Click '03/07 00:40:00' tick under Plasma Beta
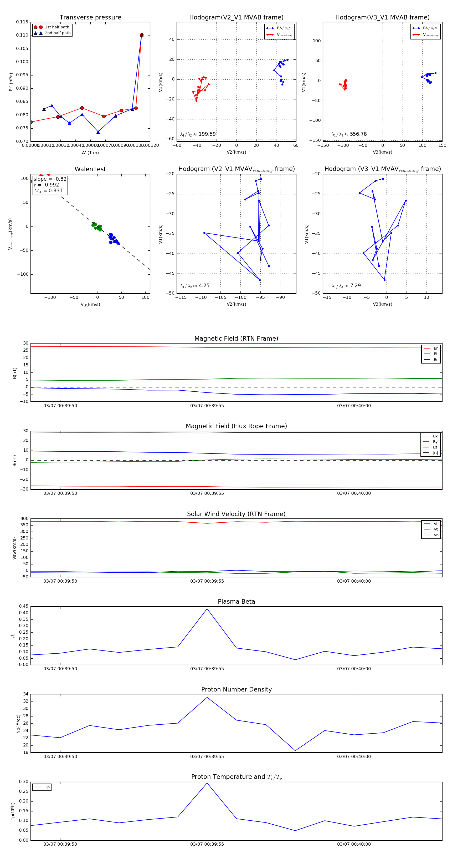 click(x=354, y=669)
